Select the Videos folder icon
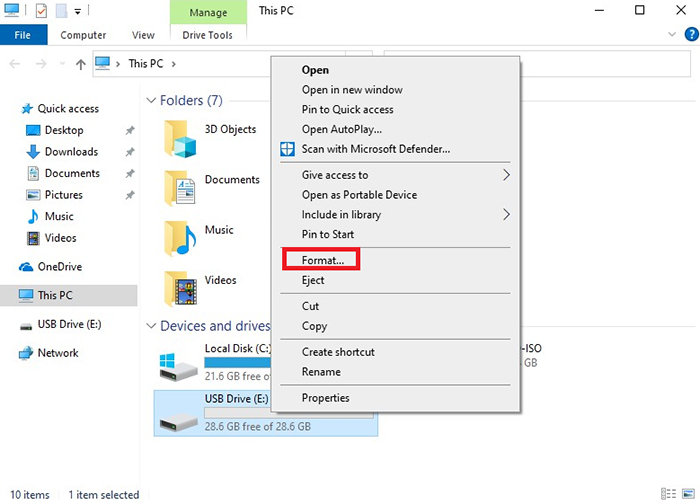 pos(181,289)
